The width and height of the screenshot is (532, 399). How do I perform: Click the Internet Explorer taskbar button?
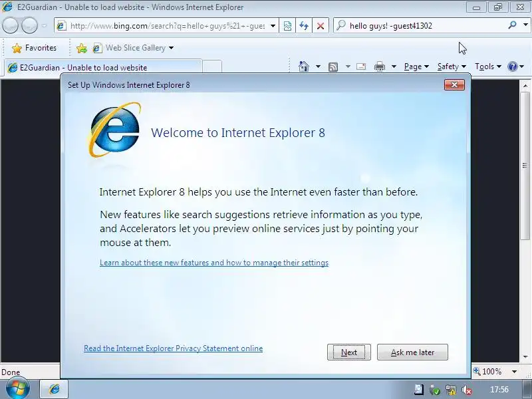[x=55, y=389]
